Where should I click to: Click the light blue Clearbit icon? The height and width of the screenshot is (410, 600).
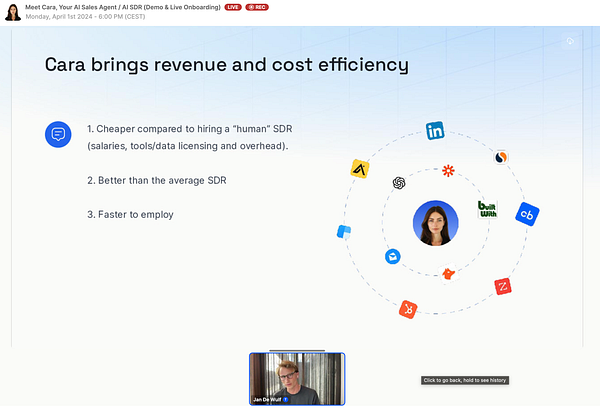point(344,232)
